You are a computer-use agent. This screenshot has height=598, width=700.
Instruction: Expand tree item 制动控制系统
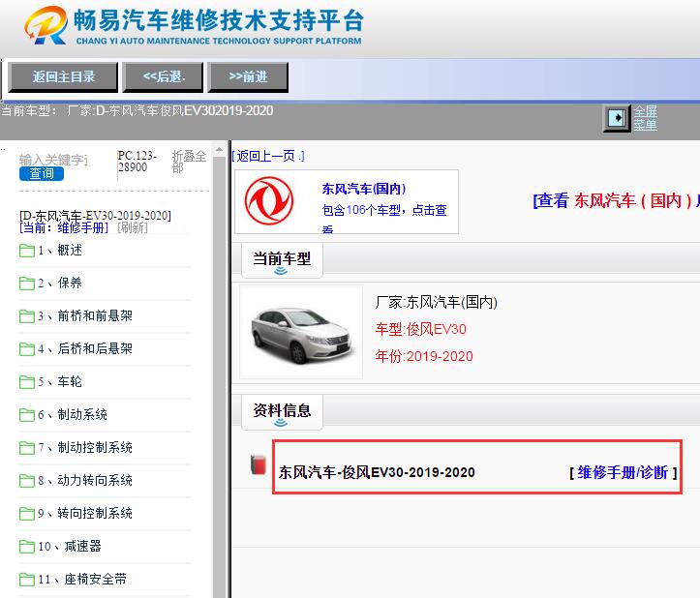pyautogui.click(x=95, y=447)
